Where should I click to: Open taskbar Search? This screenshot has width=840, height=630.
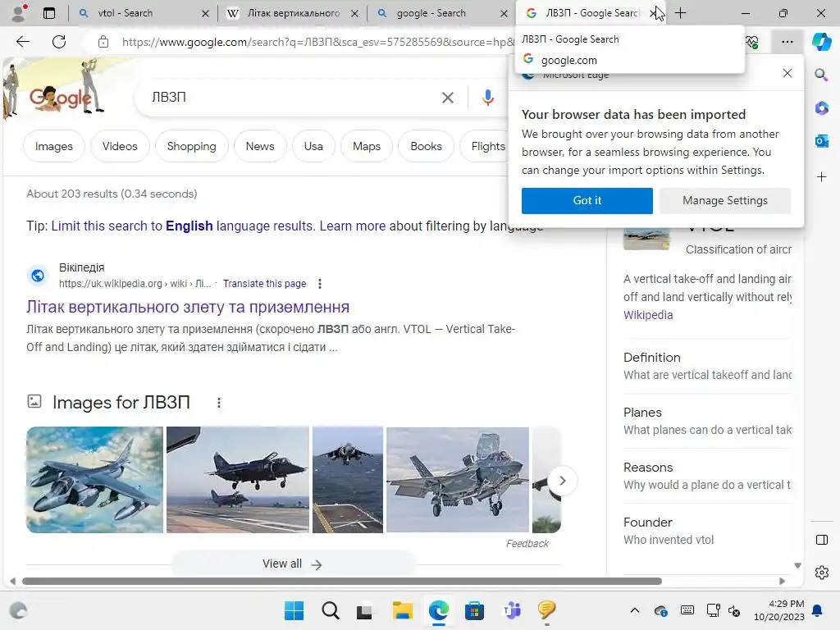330,610
